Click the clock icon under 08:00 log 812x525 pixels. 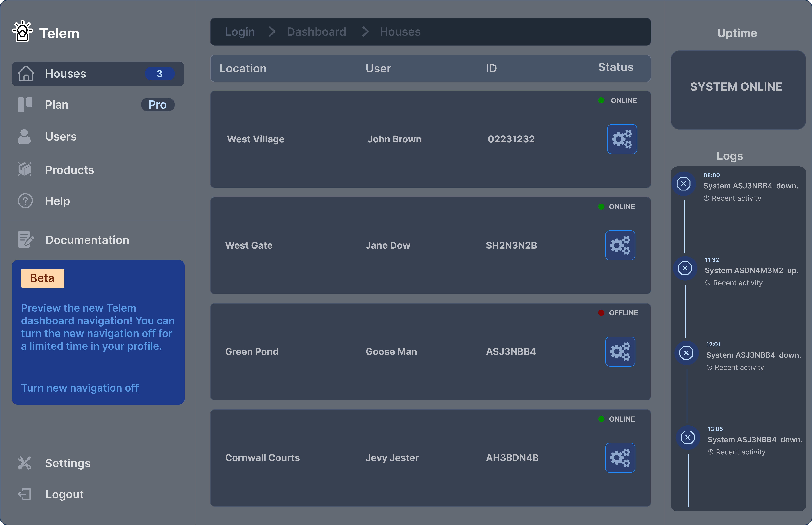pyautogui.click(x=706, y=198)
